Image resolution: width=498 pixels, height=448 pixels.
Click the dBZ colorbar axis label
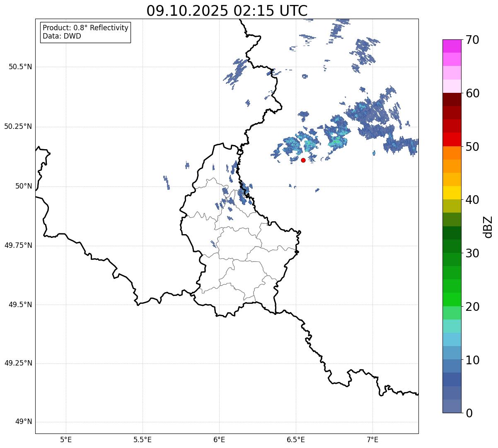(x=488, y=227)
